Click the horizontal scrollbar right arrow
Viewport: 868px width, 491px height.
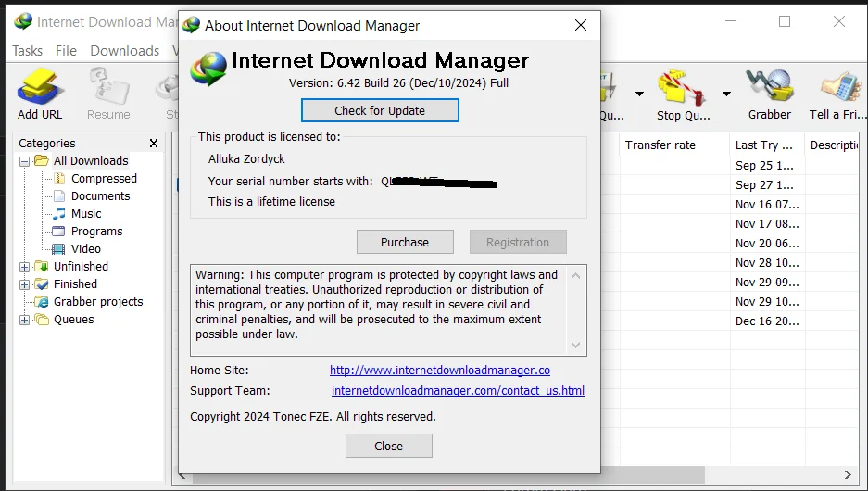[x=848, y=474]
